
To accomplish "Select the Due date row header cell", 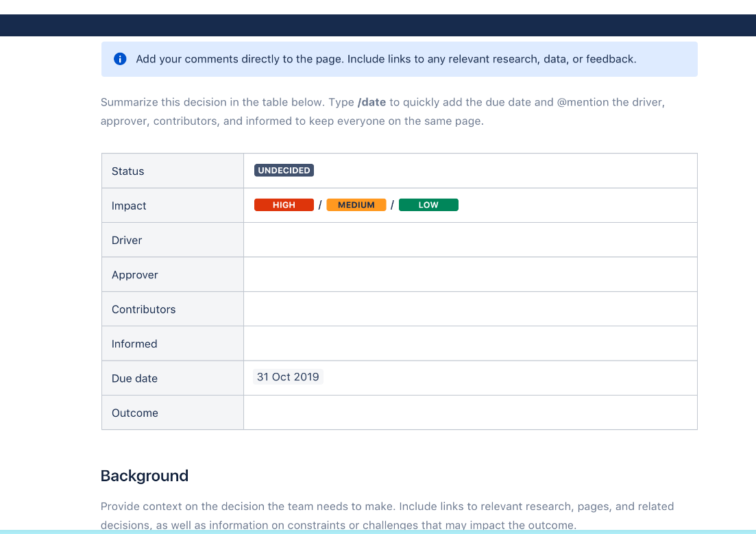I will pos(173,378).
